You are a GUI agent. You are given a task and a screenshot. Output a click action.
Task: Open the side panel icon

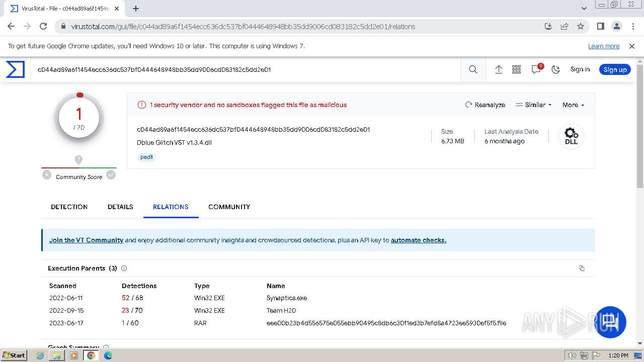pyautogui.click(x=601, y=27)
